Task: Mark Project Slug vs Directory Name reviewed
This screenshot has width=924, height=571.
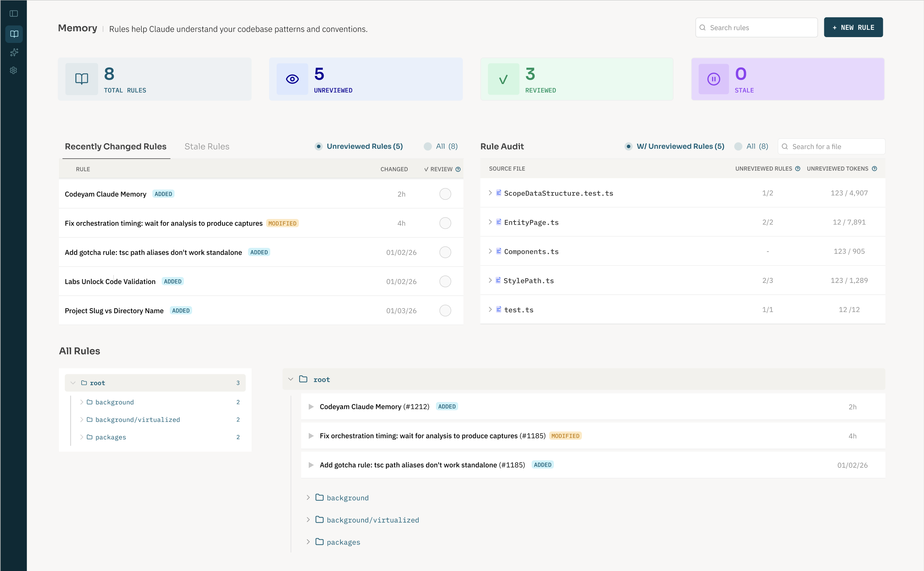Action: 445,311
